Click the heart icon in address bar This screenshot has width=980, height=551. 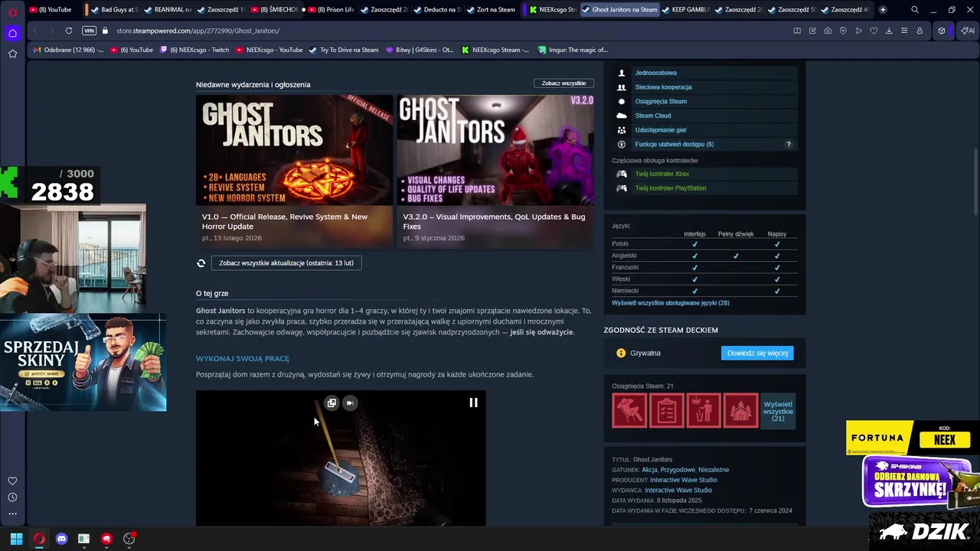point(874,31)
